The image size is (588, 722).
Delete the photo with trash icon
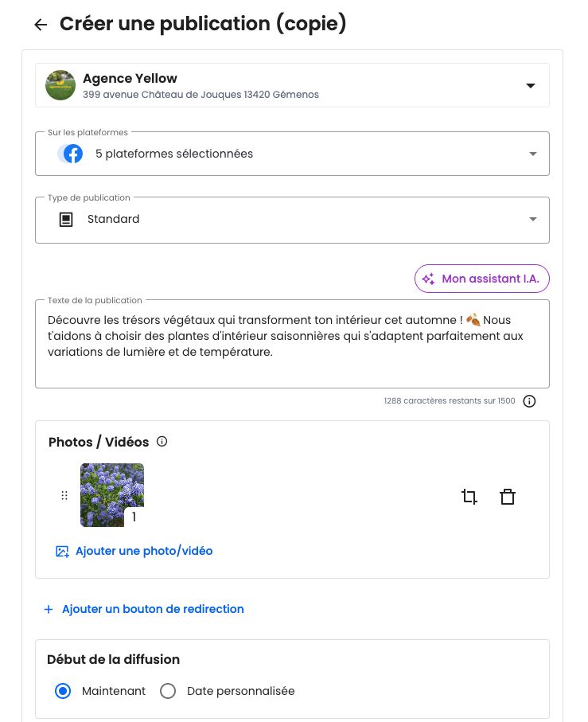point(508,497)
